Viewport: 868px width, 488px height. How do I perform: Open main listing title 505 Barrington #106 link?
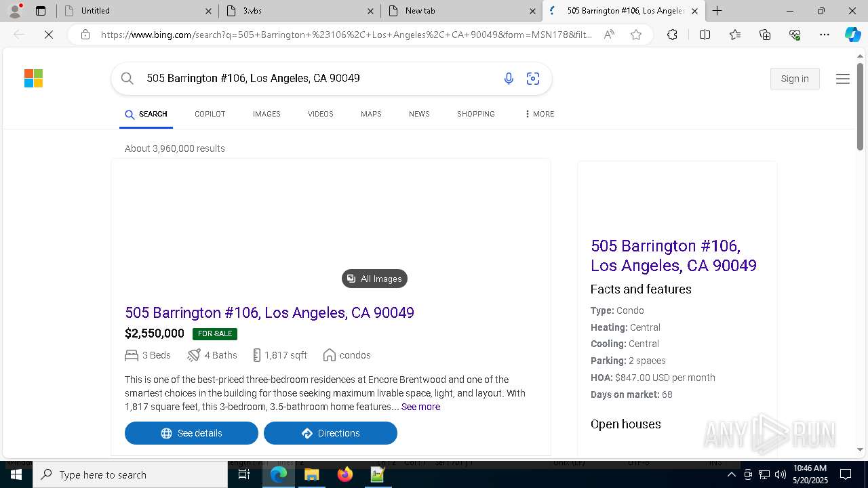click(x=269, y=312)
